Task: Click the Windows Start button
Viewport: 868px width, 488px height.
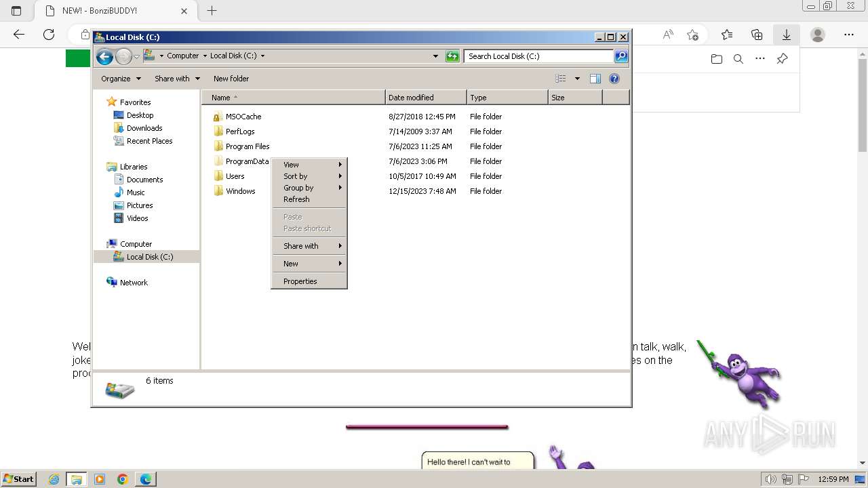Action: point(19,479)
